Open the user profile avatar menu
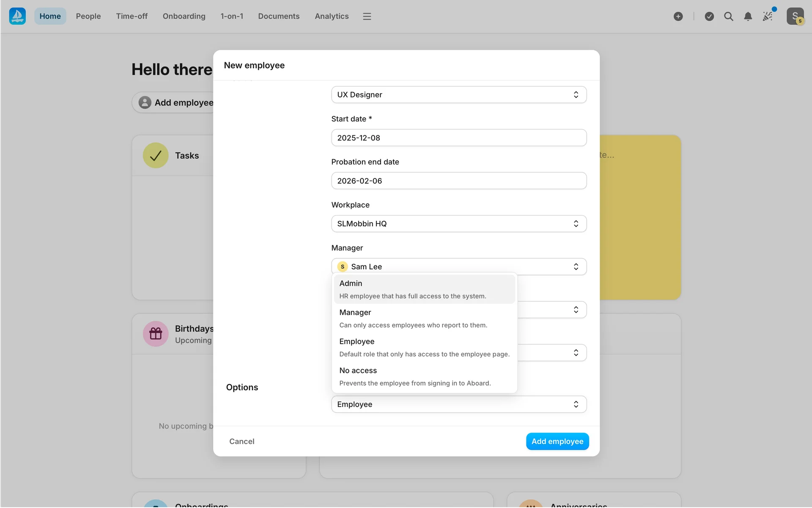 795,17
